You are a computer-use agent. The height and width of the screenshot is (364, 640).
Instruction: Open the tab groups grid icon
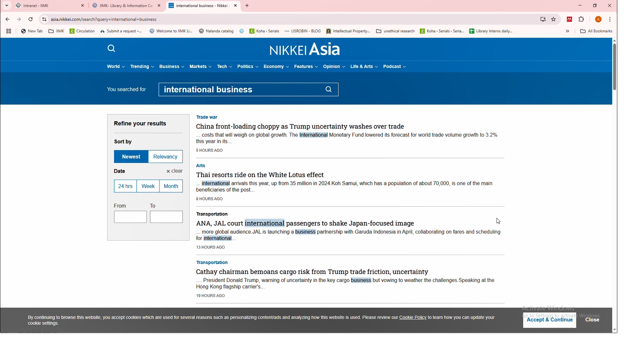[x=9, y=31]
